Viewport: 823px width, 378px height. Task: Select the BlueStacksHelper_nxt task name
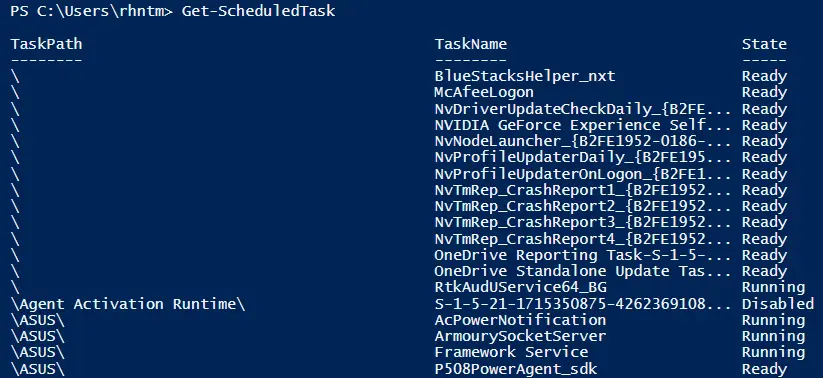(x=525, y=77)
